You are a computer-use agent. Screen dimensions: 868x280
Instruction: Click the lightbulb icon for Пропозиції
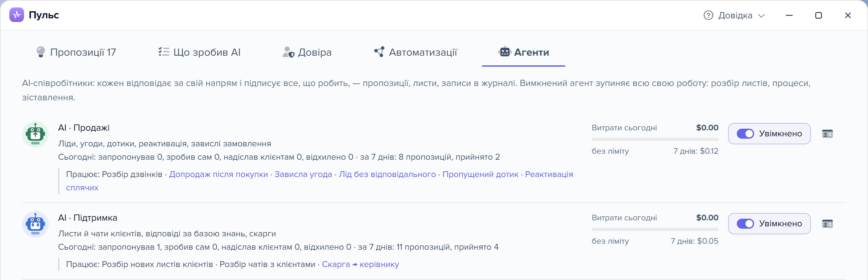point(40,52)
